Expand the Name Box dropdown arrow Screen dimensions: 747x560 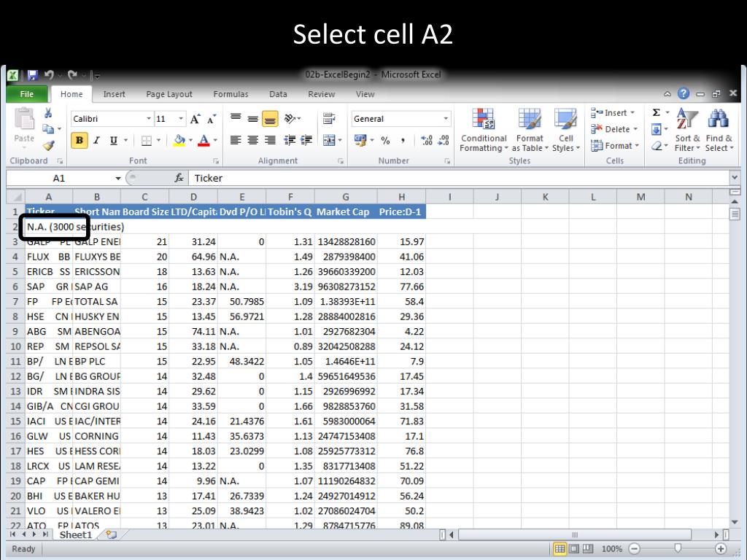[119, 178]
